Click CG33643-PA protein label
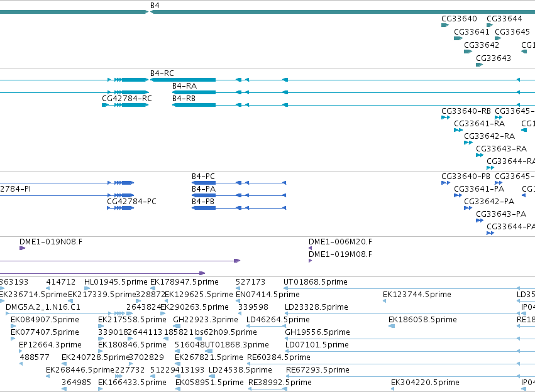The image size is (535, 392). coord(501,214)
